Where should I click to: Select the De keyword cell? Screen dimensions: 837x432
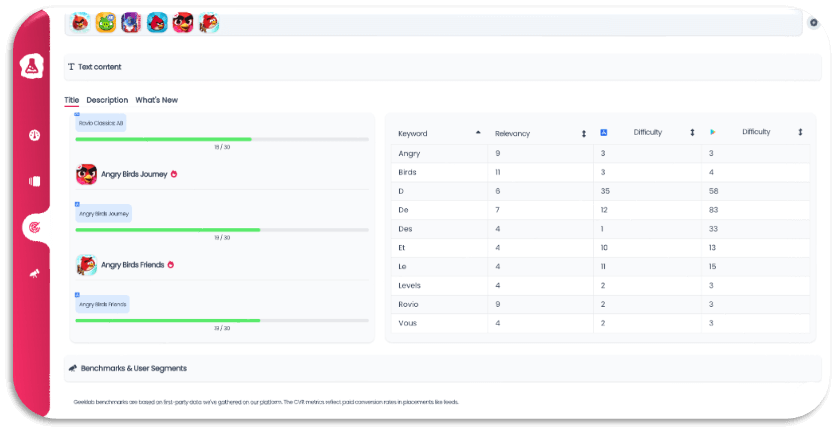[x=439, y=210]
